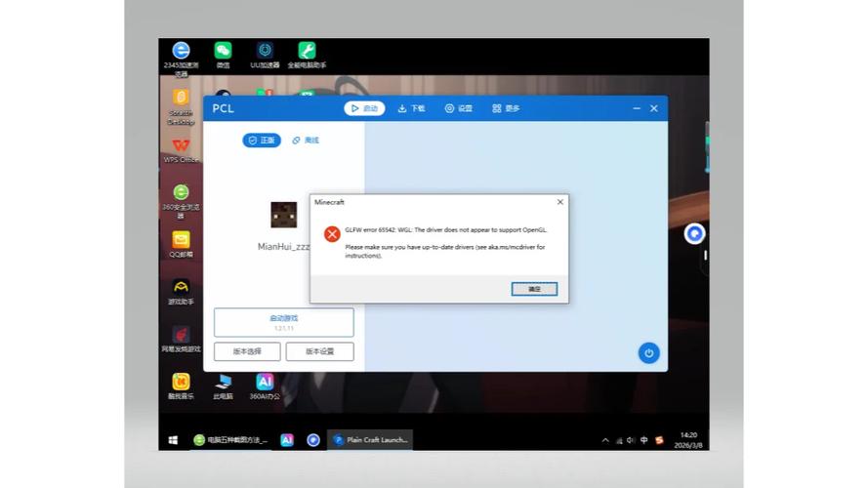Toggle the Chinese input method indicator

click(x=643, y=440)
